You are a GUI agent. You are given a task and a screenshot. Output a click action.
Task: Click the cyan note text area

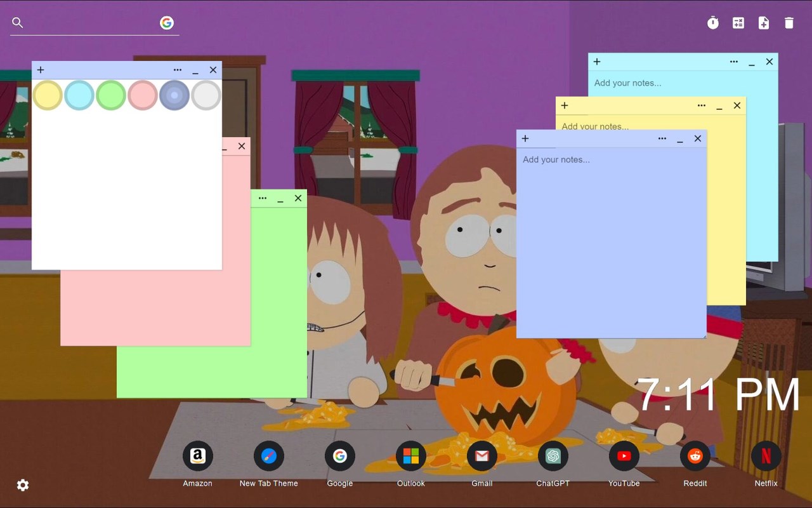(x=683, y=83)
